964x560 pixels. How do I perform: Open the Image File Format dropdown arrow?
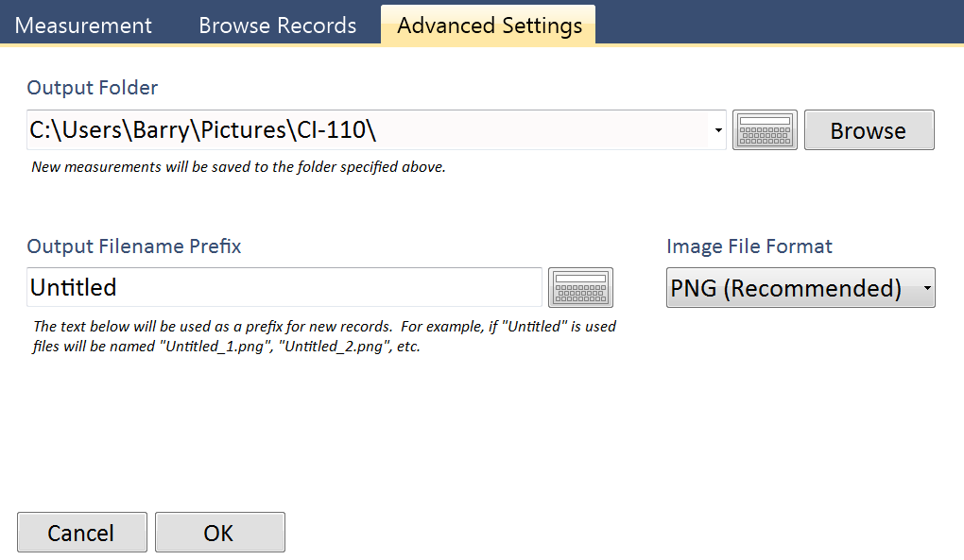(x=926, y=288)
